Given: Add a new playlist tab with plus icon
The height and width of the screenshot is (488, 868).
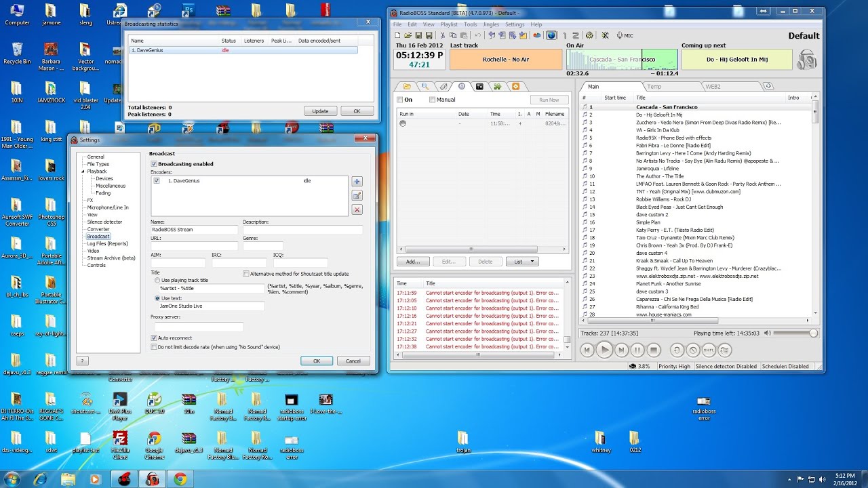Looking at the screenshot, I should [x=768, y=86].
